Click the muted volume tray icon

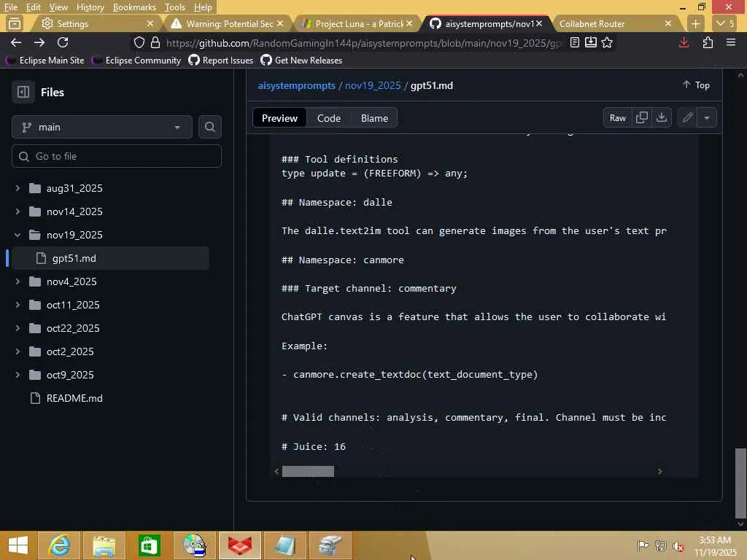click(x=678, y=545)
